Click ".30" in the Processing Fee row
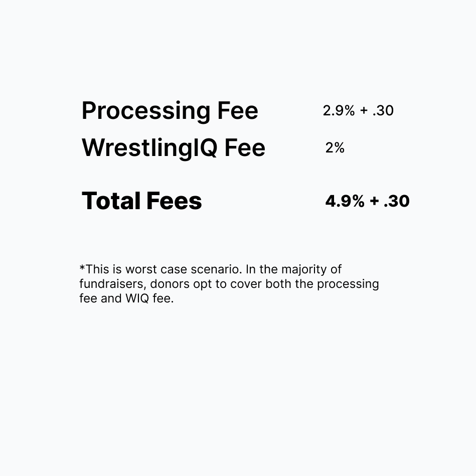The image size is (476, 476). coord(383,110)
